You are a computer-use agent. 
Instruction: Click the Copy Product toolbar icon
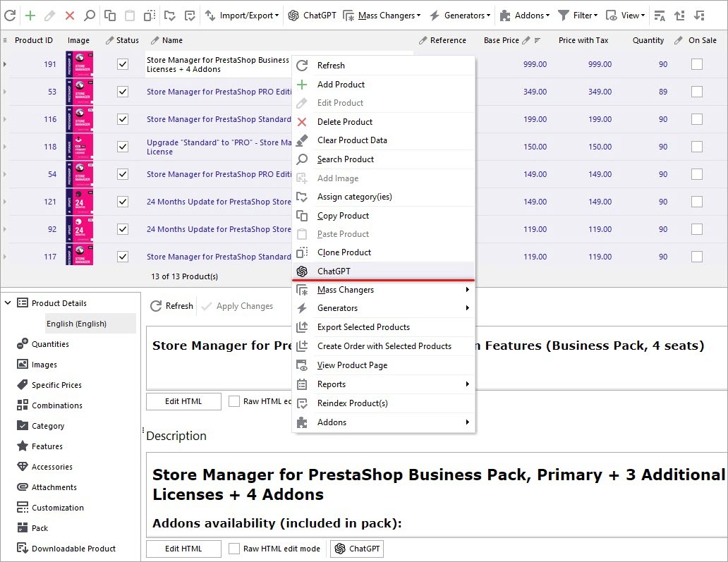110,16
